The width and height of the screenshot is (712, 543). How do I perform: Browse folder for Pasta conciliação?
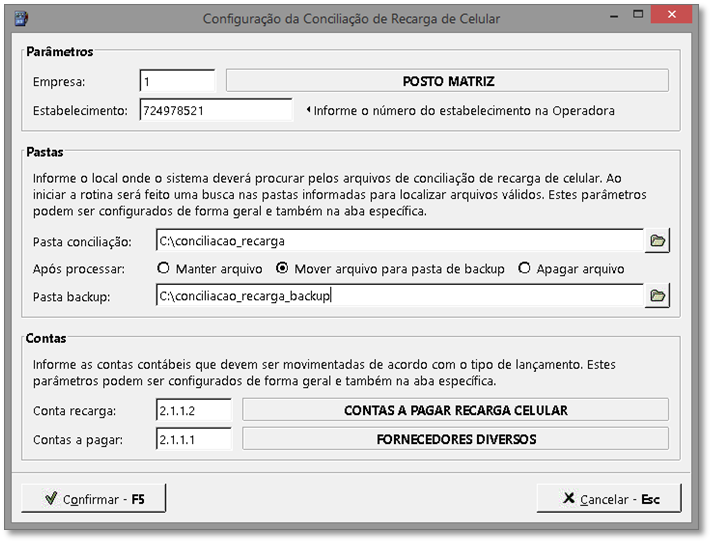click(x=657, y=241)
